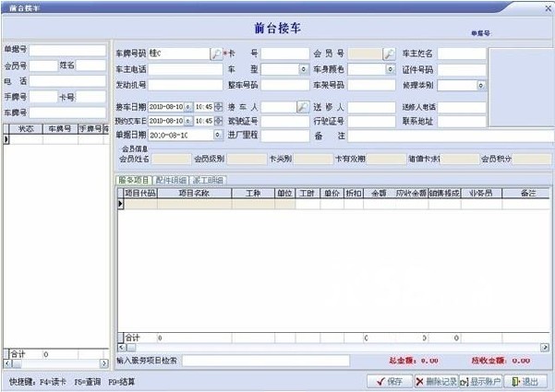Click the 预约交车日 time spinner arrows

coord(218,121)
